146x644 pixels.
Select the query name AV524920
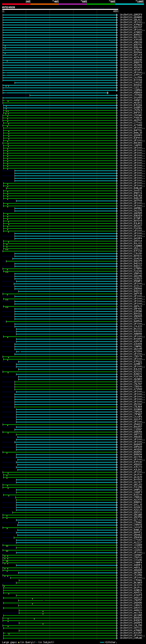point(8,8)
